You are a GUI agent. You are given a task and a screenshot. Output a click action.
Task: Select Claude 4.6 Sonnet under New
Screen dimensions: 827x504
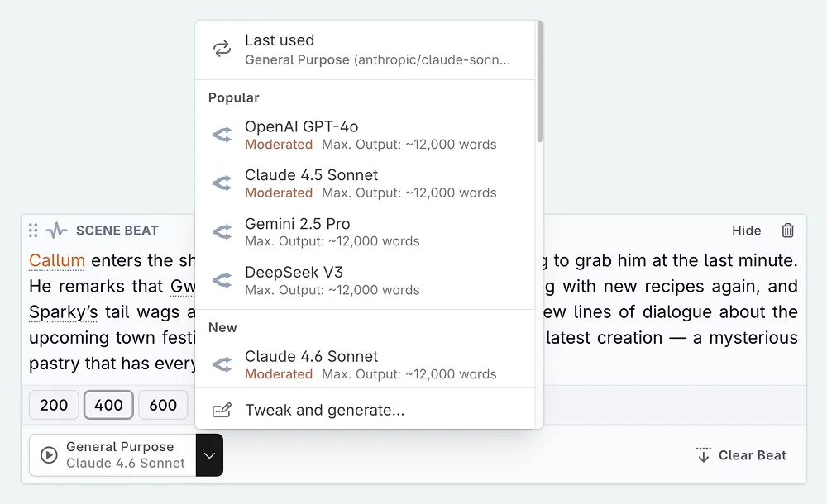(365, 364)
